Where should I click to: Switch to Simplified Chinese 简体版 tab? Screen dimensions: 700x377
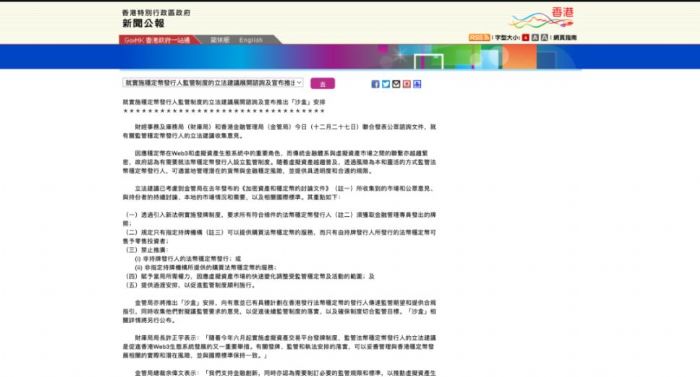(x=220, y=40)
